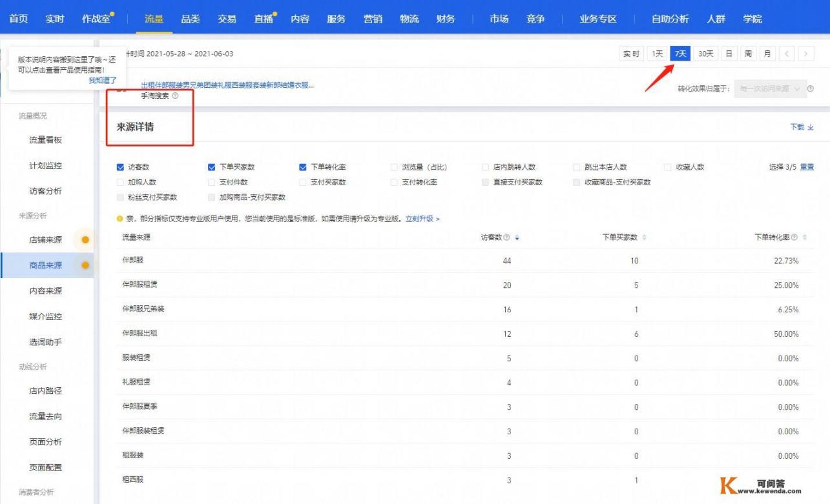Check the 浏览量 (占比) checkbox
This screenshot has width=830, height=504.
(395, 167)
